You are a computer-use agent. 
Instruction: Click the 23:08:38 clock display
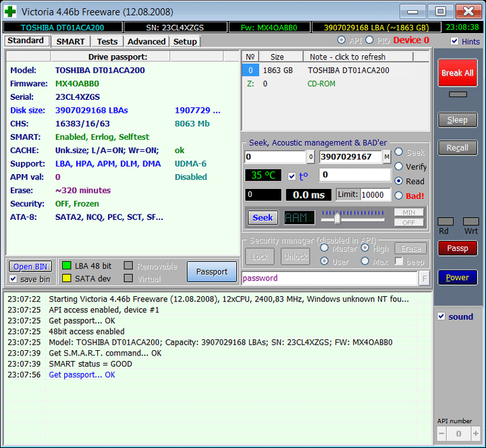pyautogui.click(x=462, y=27)
